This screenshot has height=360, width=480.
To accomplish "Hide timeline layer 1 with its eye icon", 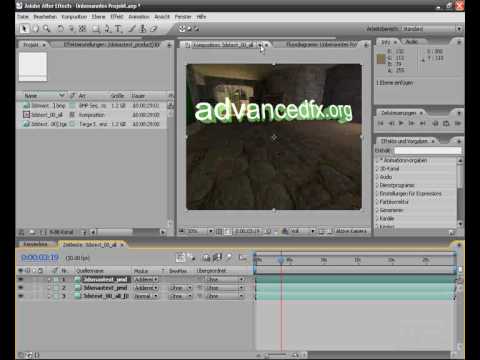I will pyautogui.click(x=21, y=279).
